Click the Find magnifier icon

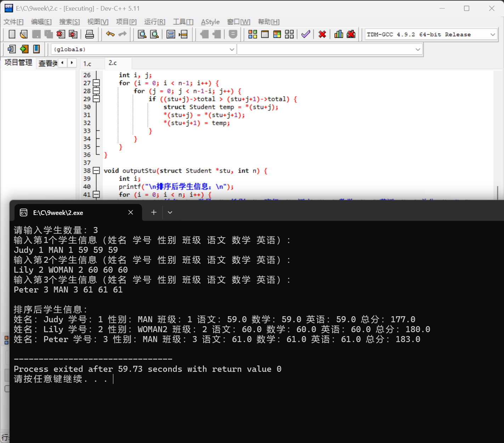[142, 34]
